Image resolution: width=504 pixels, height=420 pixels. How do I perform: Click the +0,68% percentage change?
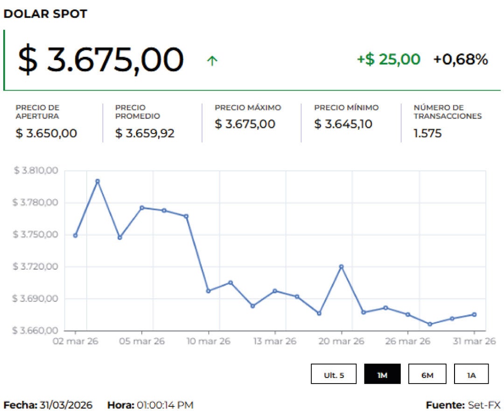[x=460, y=60]
